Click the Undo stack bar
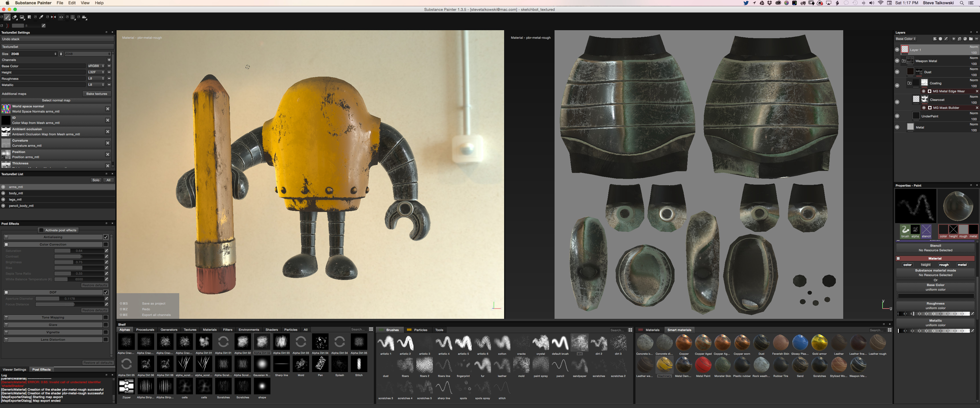Image resolution: width=980 pixels, height=408 pixels. [x=57, y=39]
